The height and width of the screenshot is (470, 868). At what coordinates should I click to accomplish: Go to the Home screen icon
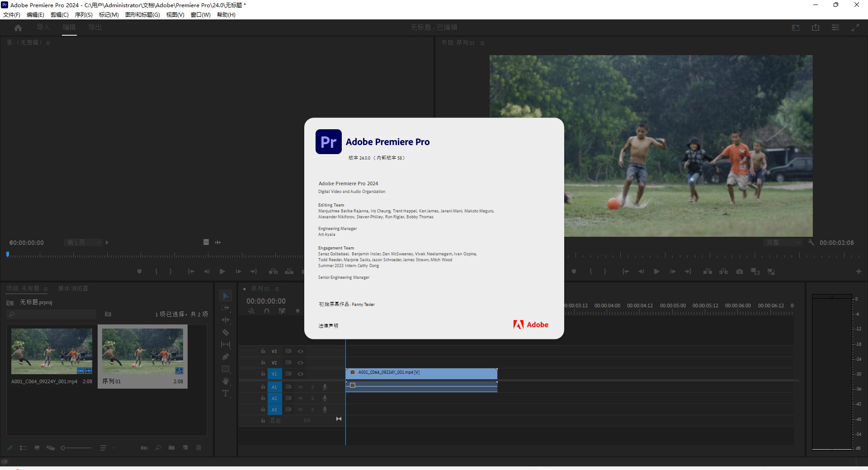pyautogui.click(x=18, y=28)
